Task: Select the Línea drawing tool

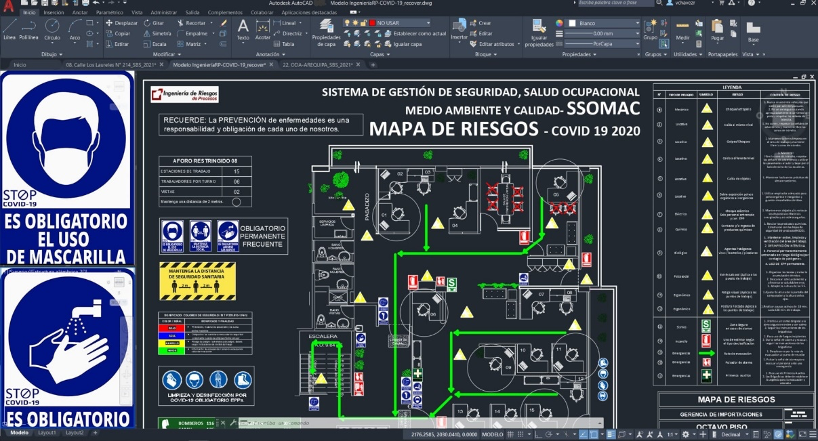Action: click(x=9, y=28)
